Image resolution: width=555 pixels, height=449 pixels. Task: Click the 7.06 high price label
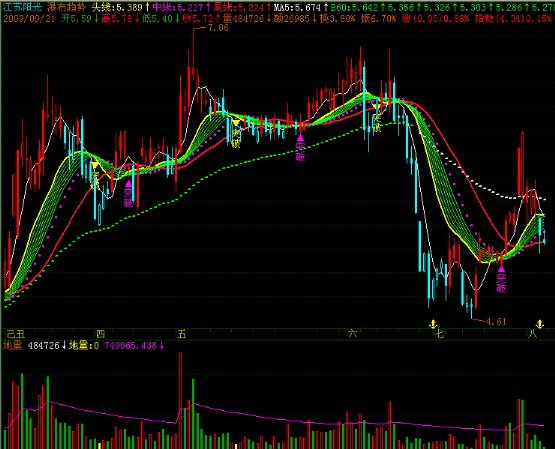click(218, 28)
